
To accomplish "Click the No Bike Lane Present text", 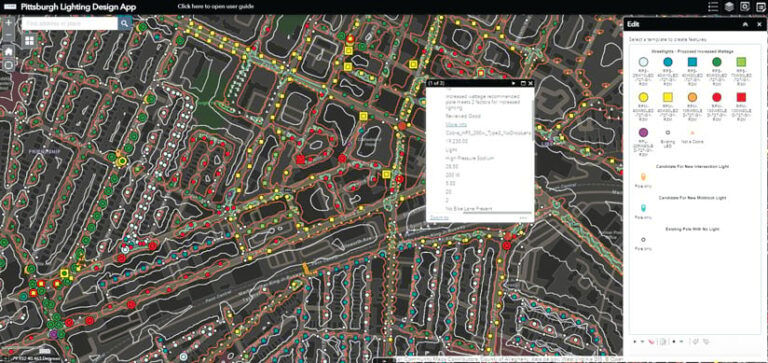I will [x=468, y=209].
